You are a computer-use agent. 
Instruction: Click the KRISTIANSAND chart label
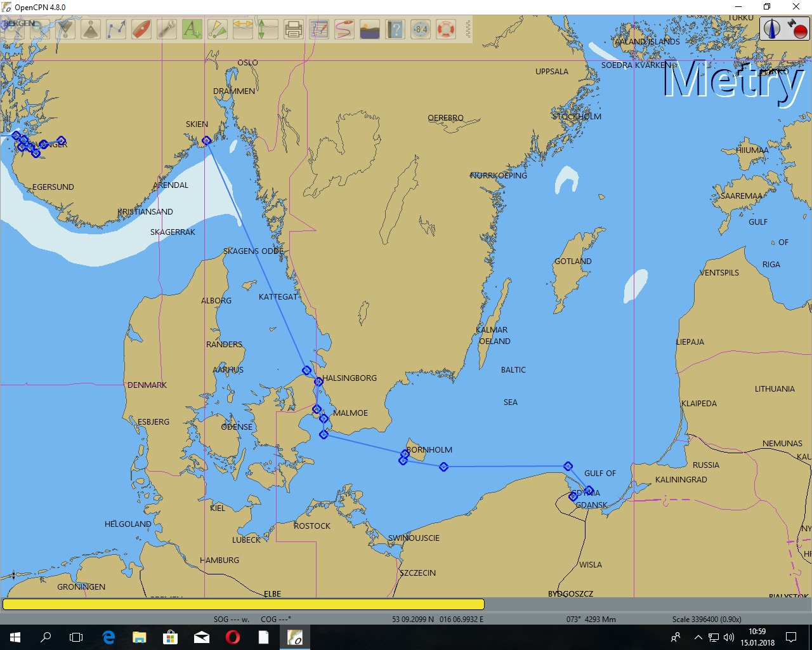[x=145, y=212]
